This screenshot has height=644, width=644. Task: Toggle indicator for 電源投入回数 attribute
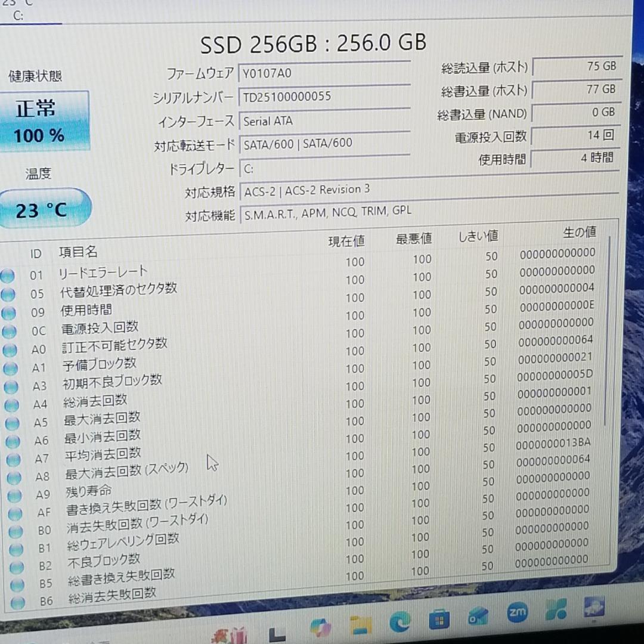pos(9,329)
